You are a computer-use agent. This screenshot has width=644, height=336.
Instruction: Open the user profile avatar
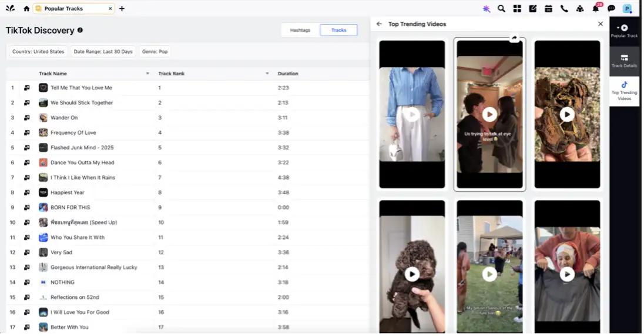[627, 9]
